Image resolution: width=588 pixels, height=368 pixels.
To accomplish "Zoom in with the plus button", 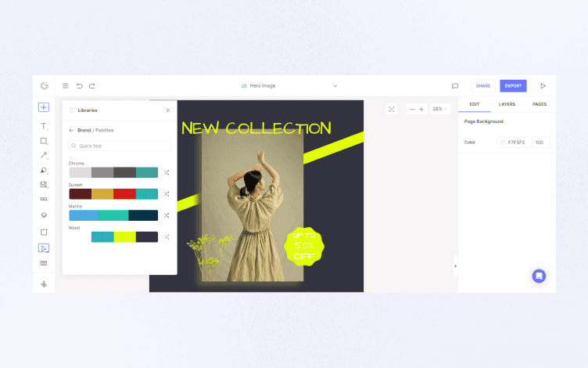I will (x=421, y=110).
